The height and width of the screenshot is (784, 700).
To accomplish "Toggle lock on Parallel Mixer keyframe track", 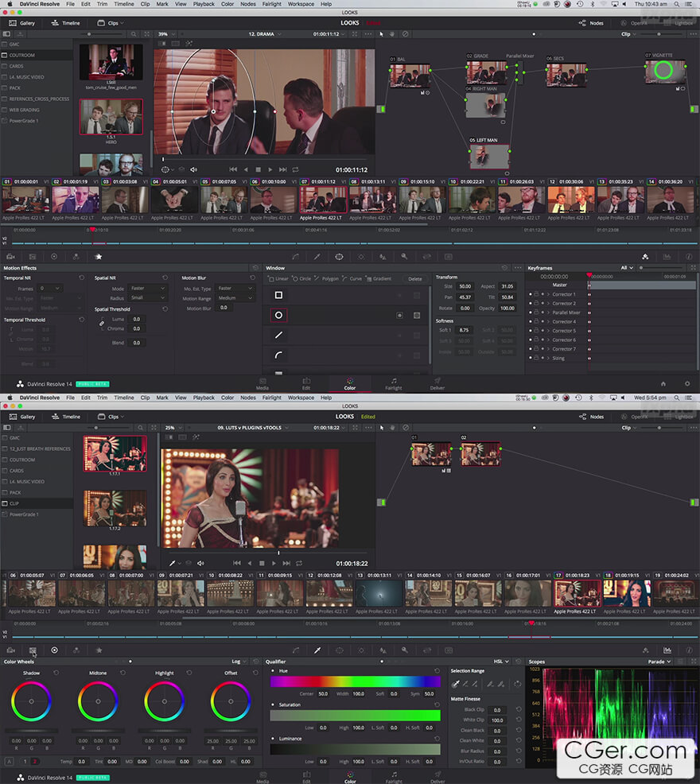I will (536, 312).
